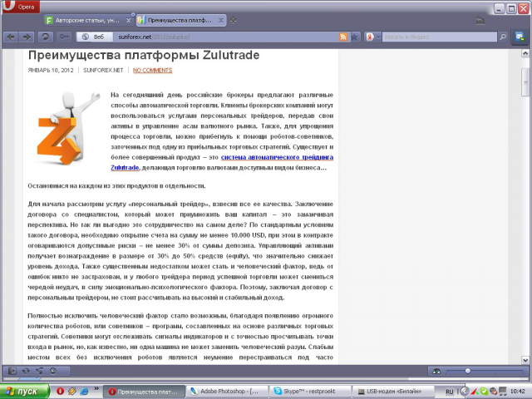Open a new tab with the plus icon
The height and width of the screenshot is (399, 532).
[233, 20]
